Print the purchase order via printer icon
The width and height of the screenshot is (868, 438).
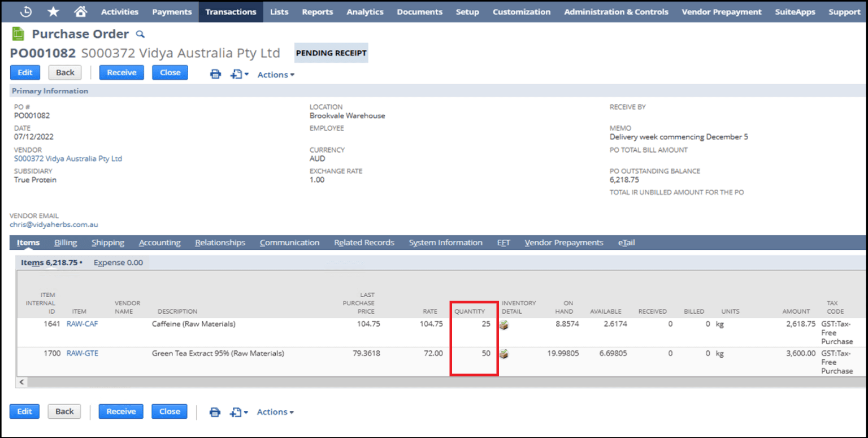(215, 74)
